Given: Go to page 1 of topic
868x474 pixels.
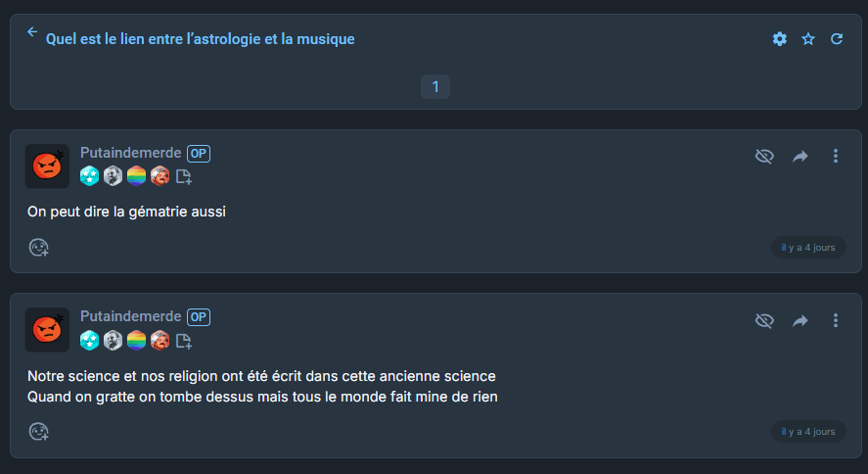Looking at the screenshot, I should 435,87.
